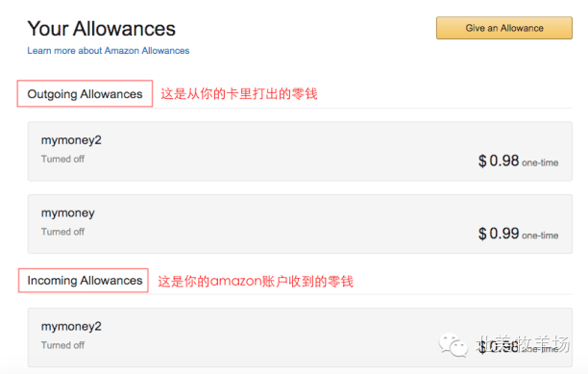The image size is (588, 374).
Task: Open the incoming mymoney2 allowance card
Action: 300,337
